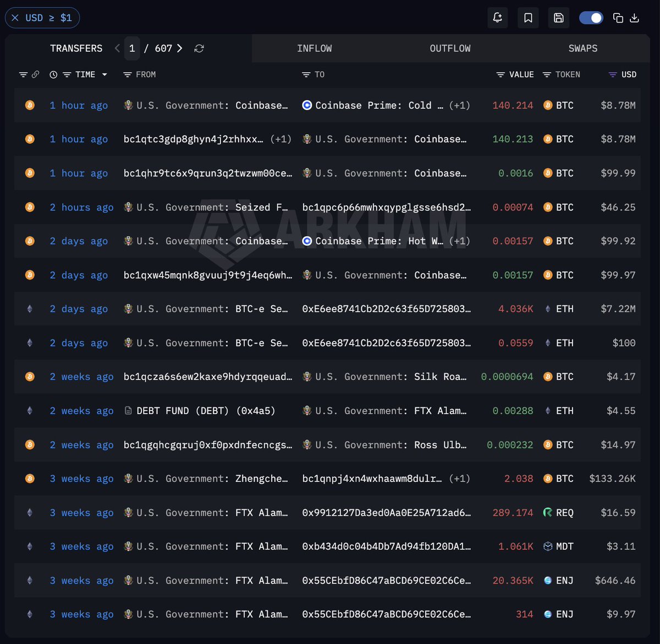The image size is (660, 644).
Task: Refresh the transfers list
Action: [x=199, y=48]
